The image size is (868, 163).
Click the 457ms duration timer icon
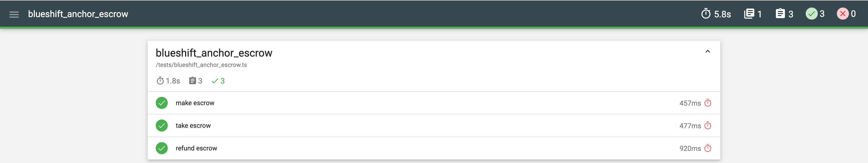(x=708, y=103)
